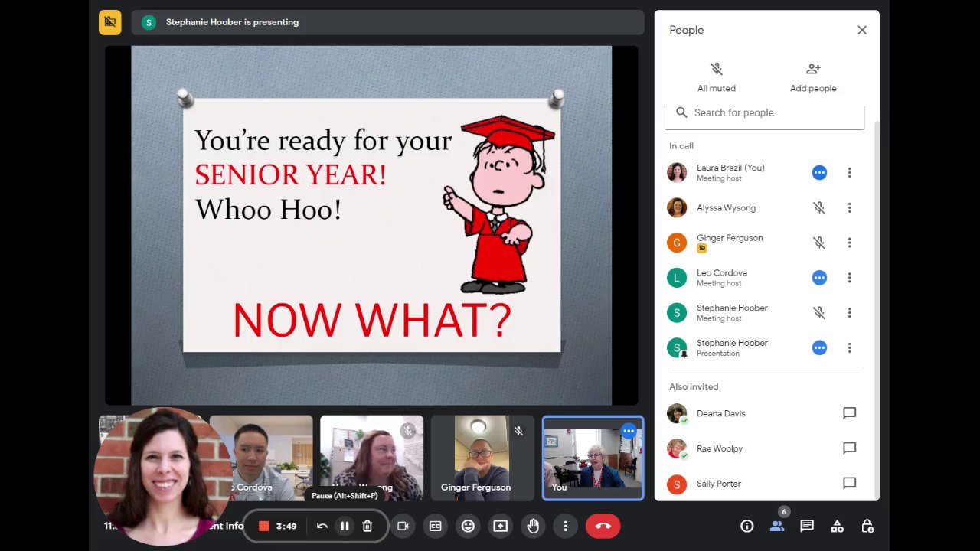Open more options for Stephanie Hoober Meeting host
The image size is (980, 551).
849,313
